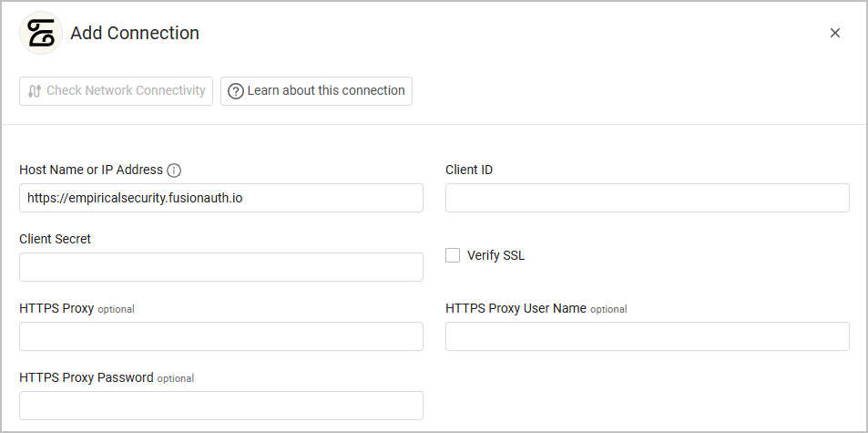Click into the Client ID field
Viewport: 868px width, 433px height.
coord(647,198)
